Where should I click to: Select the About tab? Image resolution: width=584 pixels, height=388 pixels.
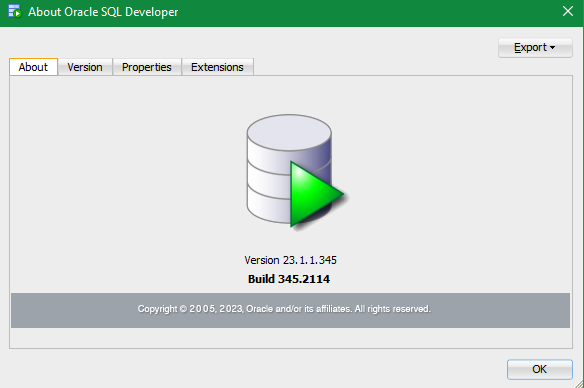(33, 67)
